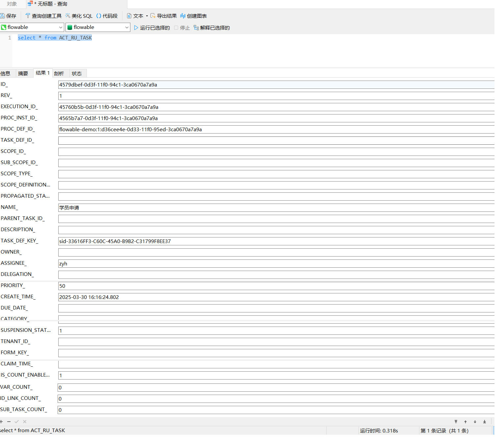Open the 对象 tab
The image size is (504, 443).
tap(12, 4)
